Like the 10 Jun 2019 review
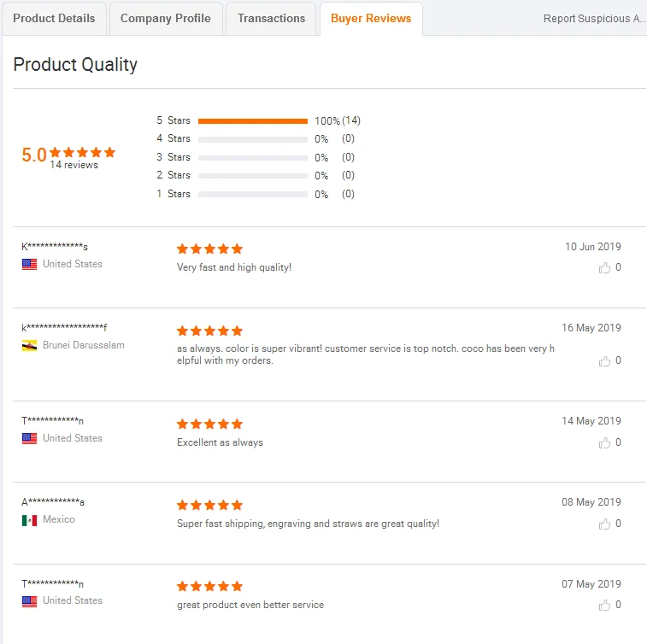The width and height of the screenshot is (647, 644). (x=605, y=268)
